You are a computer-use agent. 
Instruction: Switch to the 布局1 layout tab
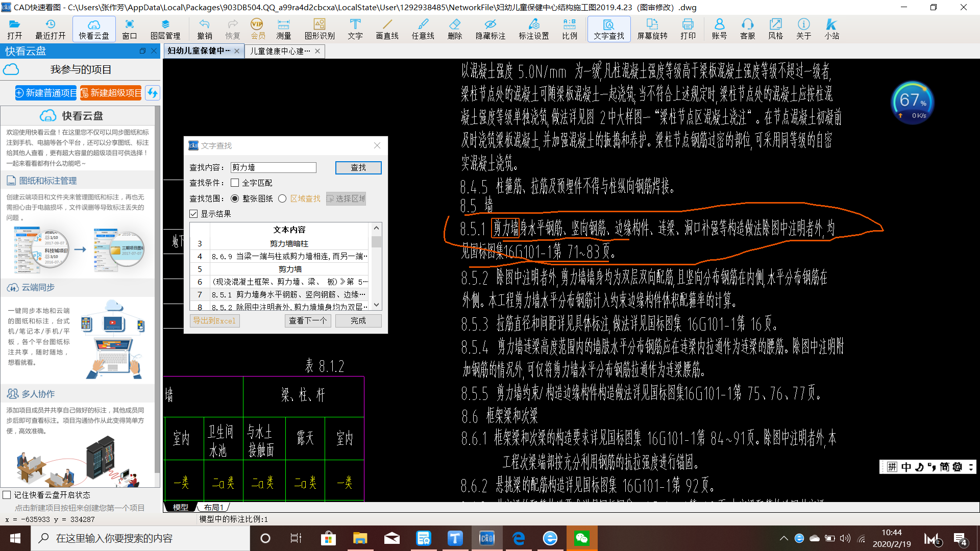click(213, 507)
